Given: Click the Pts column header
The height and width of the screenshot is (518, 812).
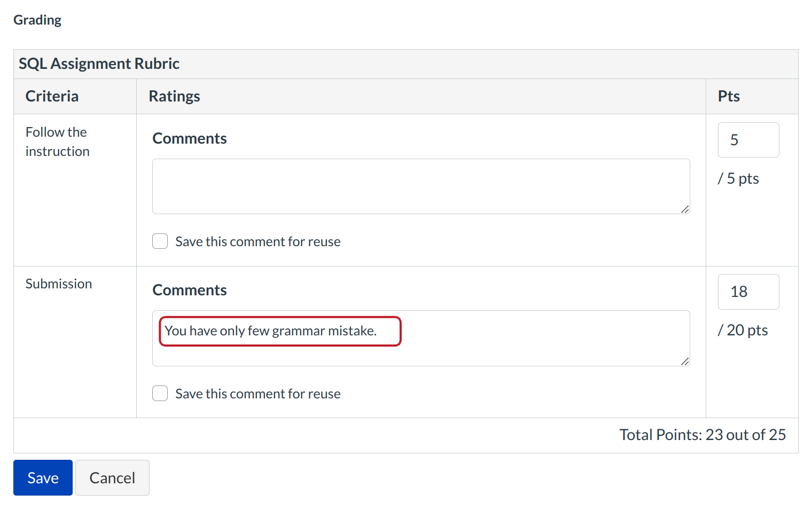Looking at the screenshot, I should pyautogui.click(x=729, y=96).
